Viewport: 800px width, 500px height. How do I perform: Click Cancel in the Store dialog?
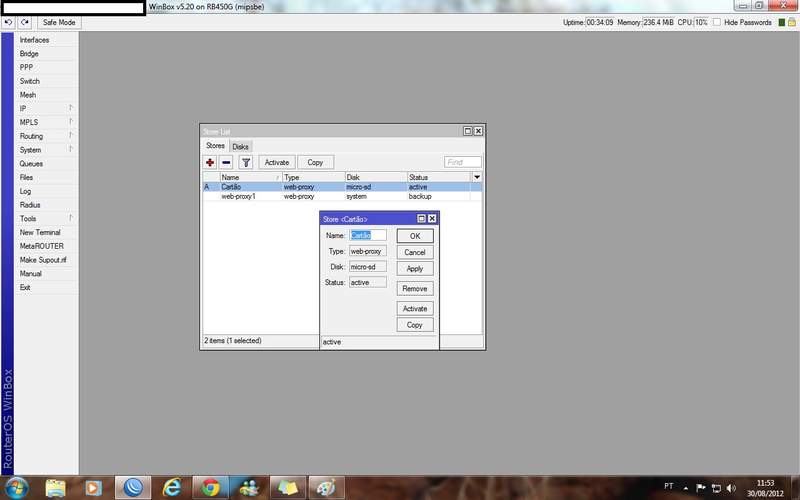click(415, 252)
